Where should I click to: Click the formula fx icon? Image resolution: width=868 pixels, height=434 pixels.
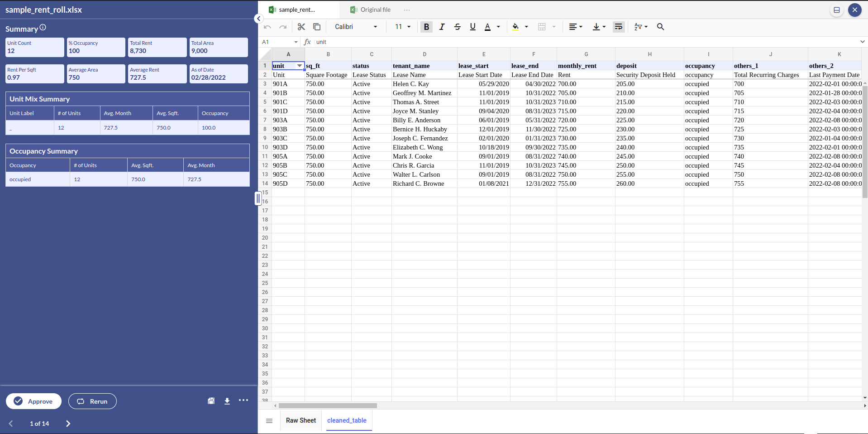click(x=307, y=42)
